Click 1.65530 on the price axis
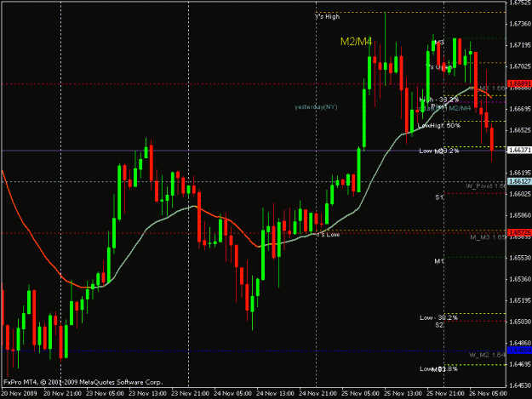 click(x=520, y=258)
